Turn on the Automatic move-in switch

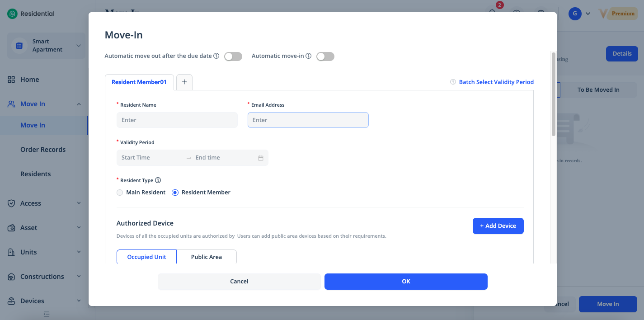[325, 56]
